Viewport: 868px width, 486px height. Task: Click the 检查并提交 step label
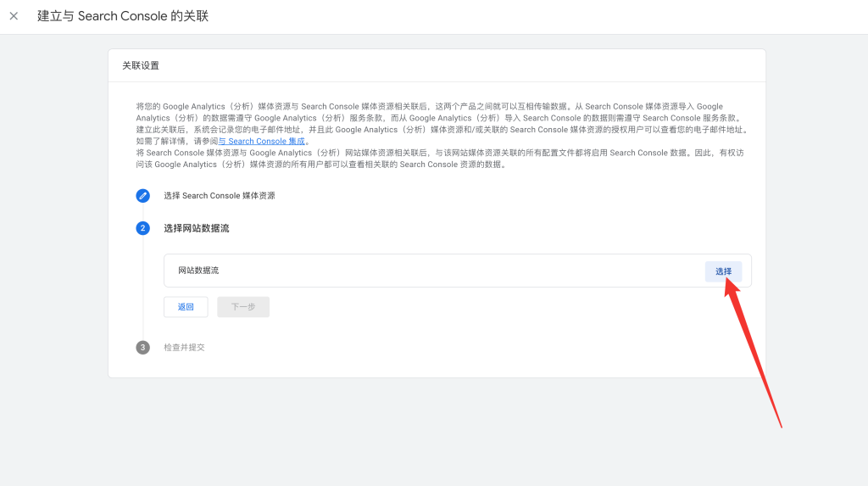tap(184, 348)
